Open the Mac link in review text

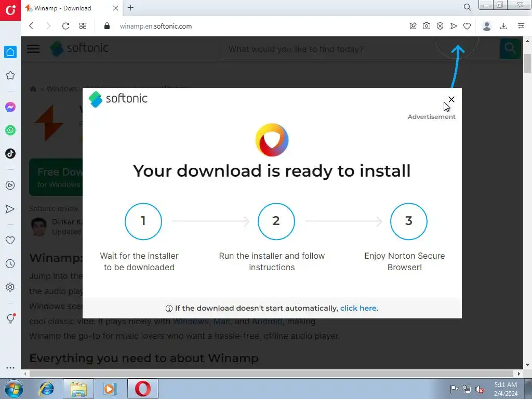click(x=221, y=321)
